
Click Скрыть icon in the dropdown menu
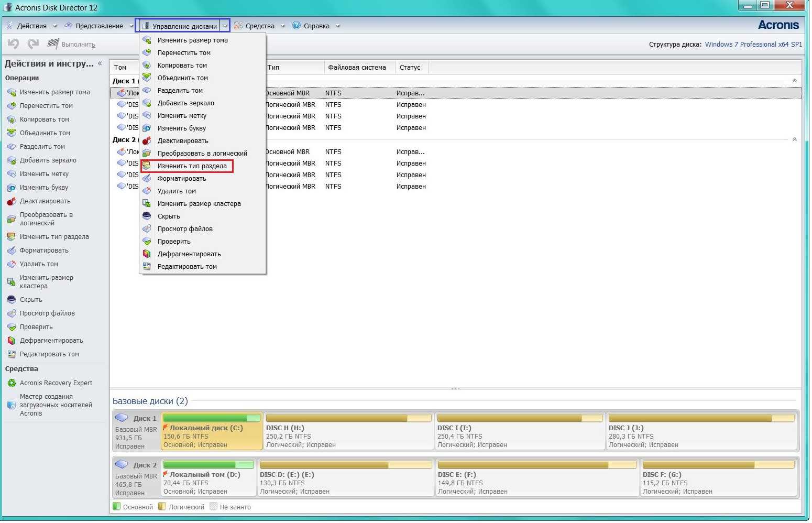click(x=147, y=216)
